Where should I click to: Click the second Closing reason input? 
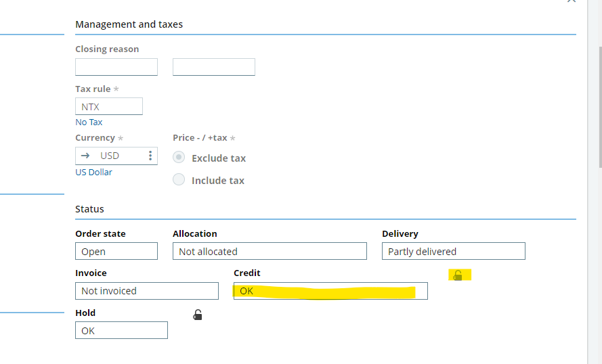tap(214, 67)
